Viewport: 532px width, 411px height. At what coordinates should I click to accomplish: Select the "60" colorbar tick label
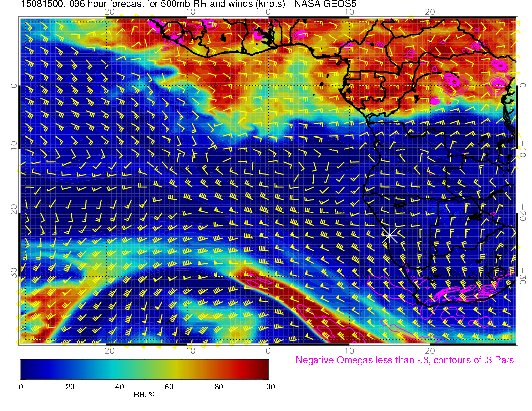coord(169,386)
